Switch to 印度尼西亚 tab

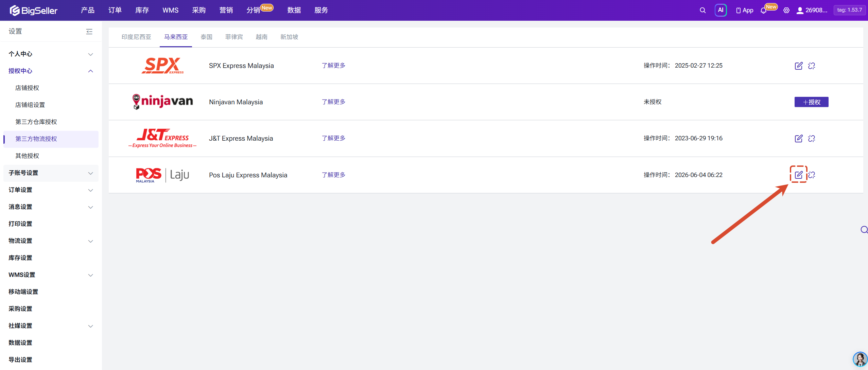136,37
